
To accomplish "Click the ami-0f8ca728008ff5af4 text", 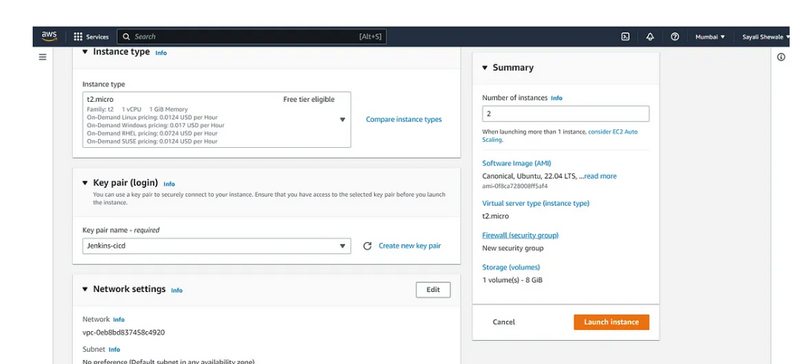I will click(515, 186).
